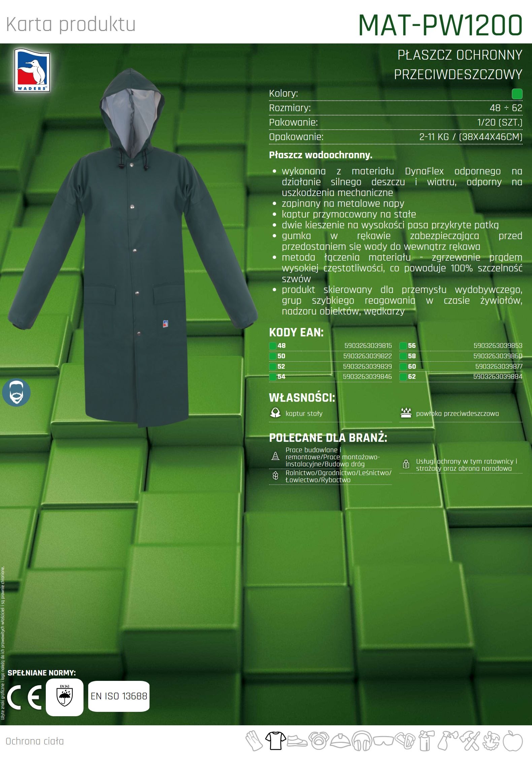Select the green color swatch next to Kolory

click(517, 94)
